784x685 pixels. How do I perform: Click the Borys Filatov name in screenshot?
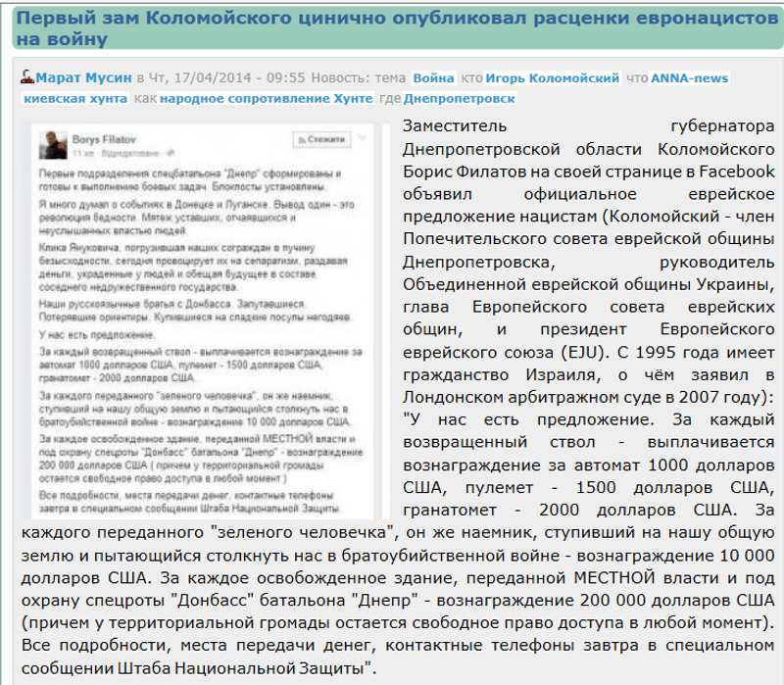[104, 139]
